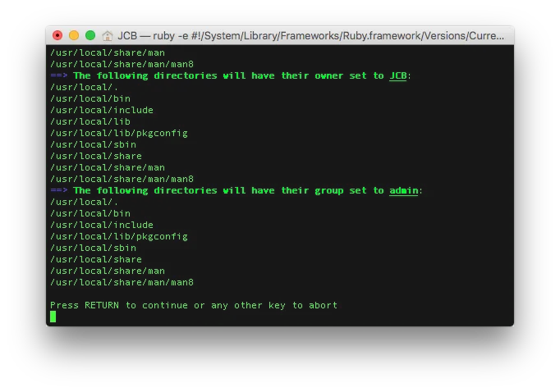The height and width of the screenshot is (392, 560).
Task: Select '/usr/local/.' in the owner list
Action: click(85, 87)
